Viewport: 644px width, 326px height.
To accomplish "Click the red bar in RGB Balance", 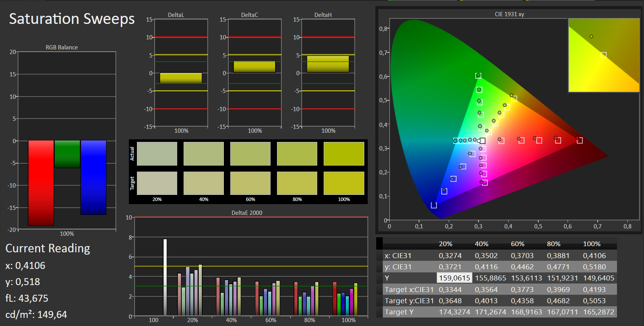I will pyautogui.click(x=41, y=182).
